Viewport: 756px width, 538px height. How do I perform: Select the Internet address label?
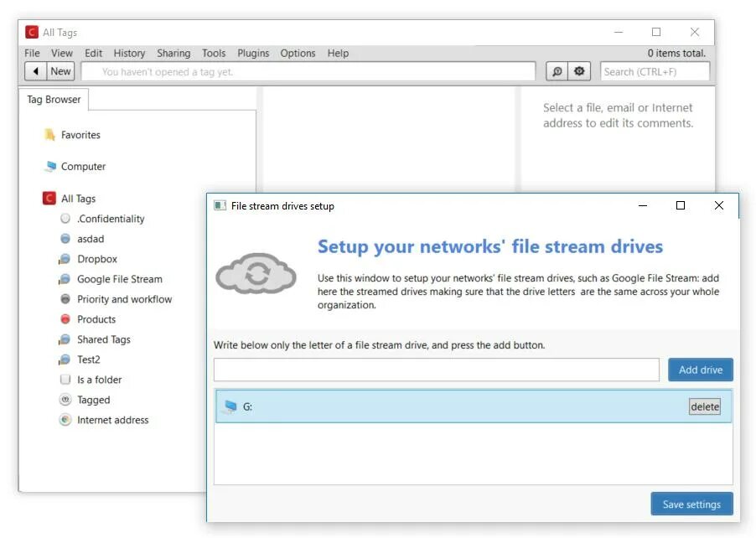point(113,420)
